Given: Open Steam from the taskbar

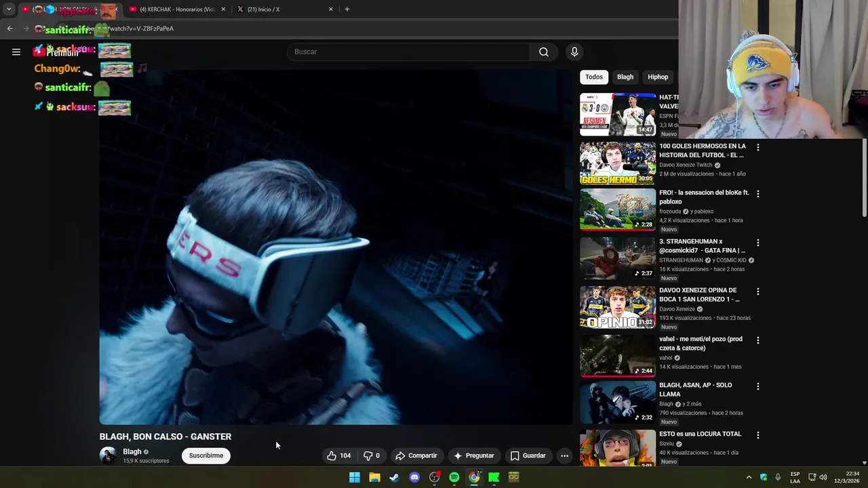Looking at the screenshot, I should click(x=394, y=477).
